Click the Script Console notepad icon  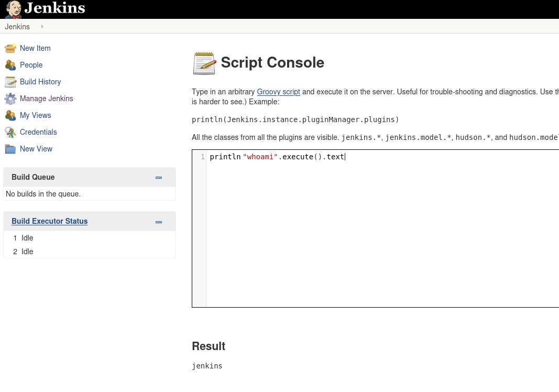(x=205, y=63)
